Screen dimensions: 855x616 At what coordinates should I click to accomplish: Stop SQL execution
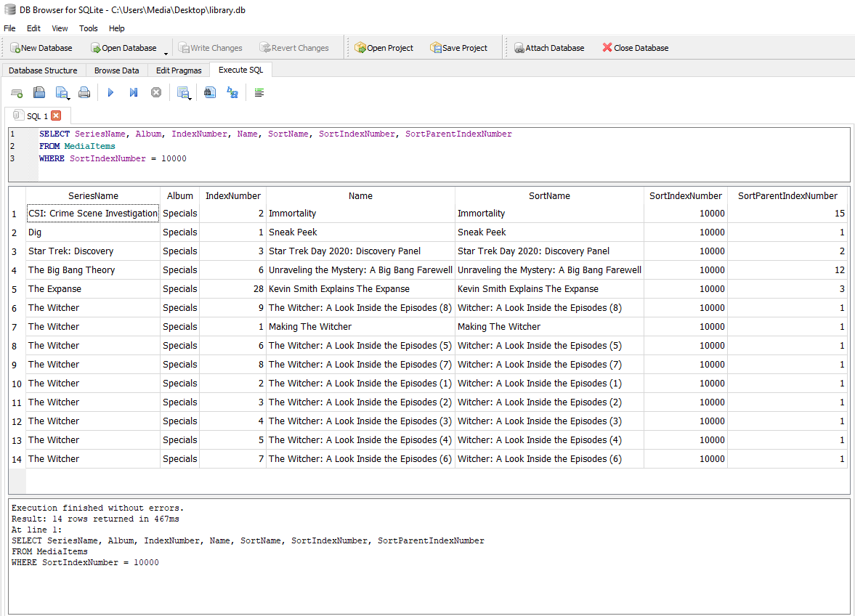coord(156,93)
